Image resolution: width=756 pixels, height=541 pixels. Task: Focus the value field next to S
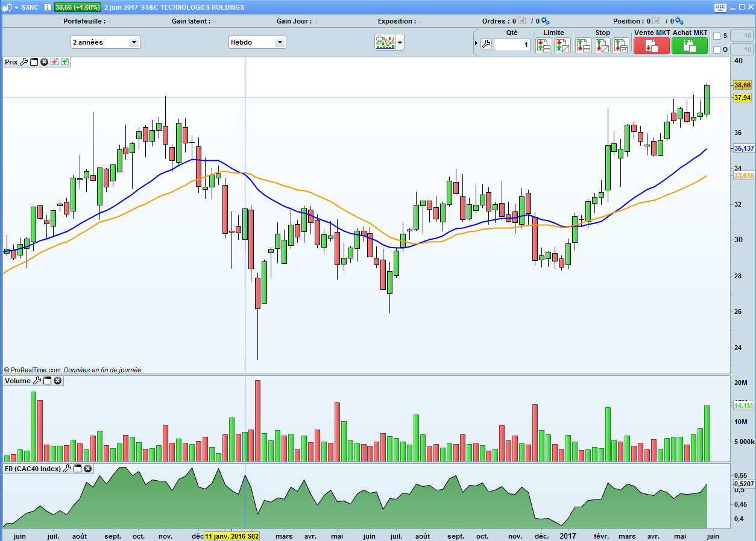point(742,36)
